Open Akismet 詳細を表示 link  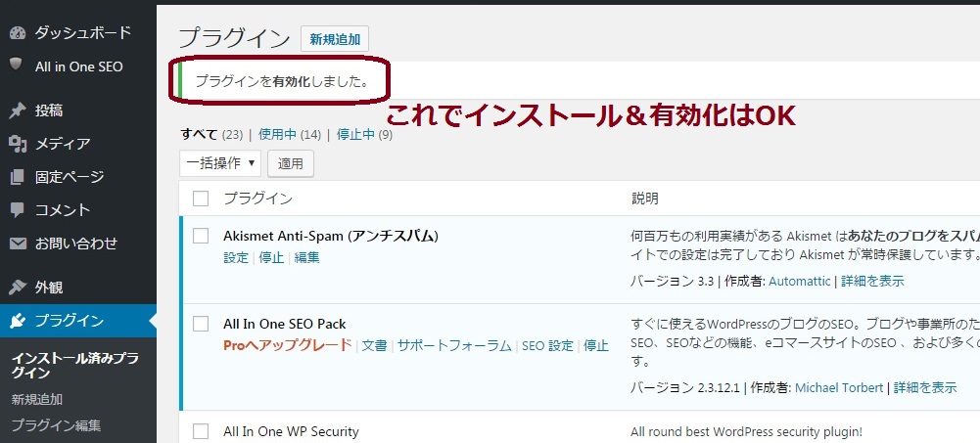click(x=872, y=282)
